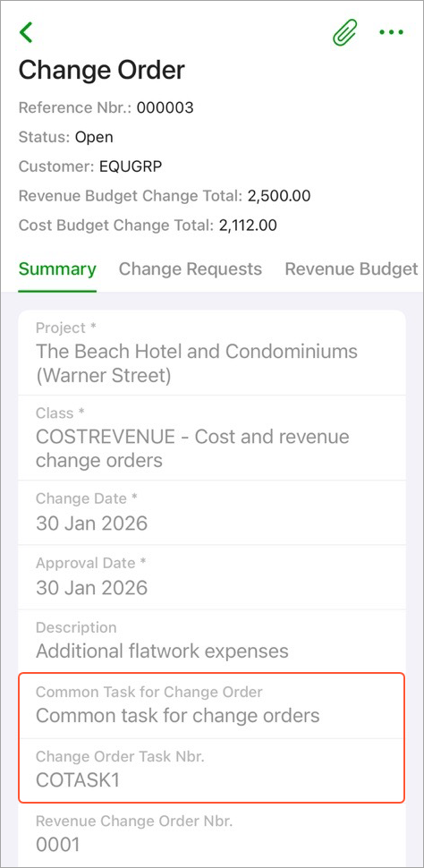Tap Cost Budget Change Total 2,112.00
424x868 pixels.
click(148, 226)
